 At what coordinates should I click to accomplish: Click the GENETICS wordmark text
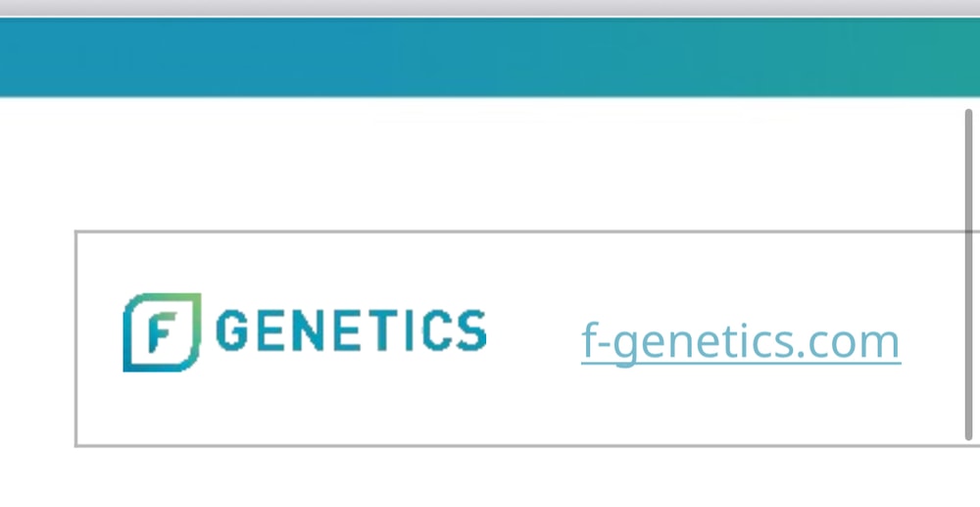(x=350, y=331)
